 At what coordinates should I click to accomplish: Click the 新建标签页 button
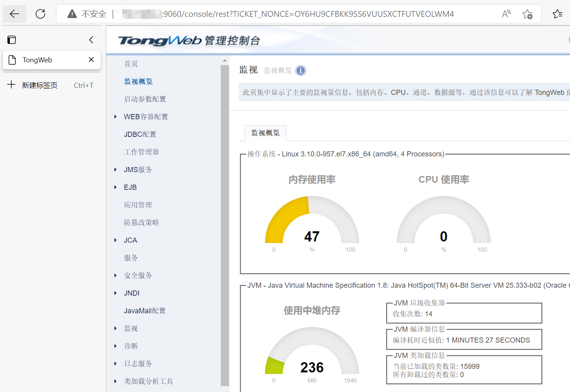[38, 85]
